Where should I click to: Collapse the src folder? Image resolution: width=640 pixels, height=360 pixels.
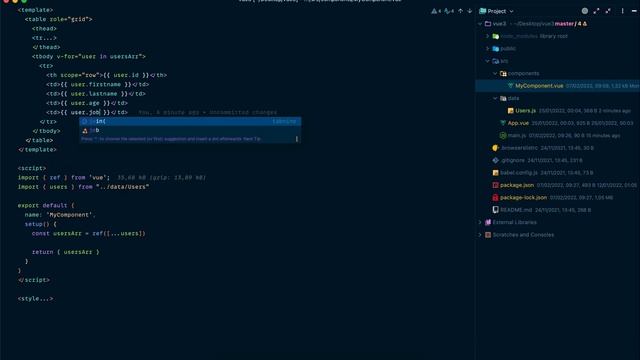[487, 61]
